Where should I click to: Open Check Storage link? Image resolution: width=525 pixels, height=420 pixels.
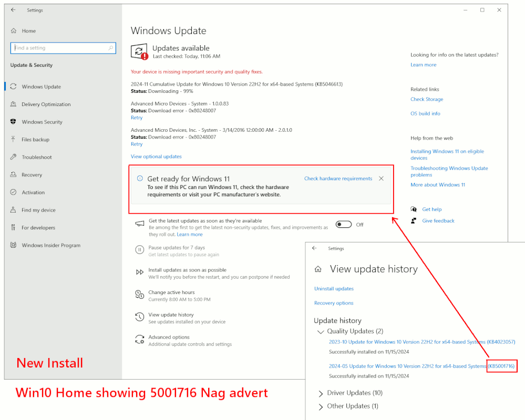[x=427, y=99]
